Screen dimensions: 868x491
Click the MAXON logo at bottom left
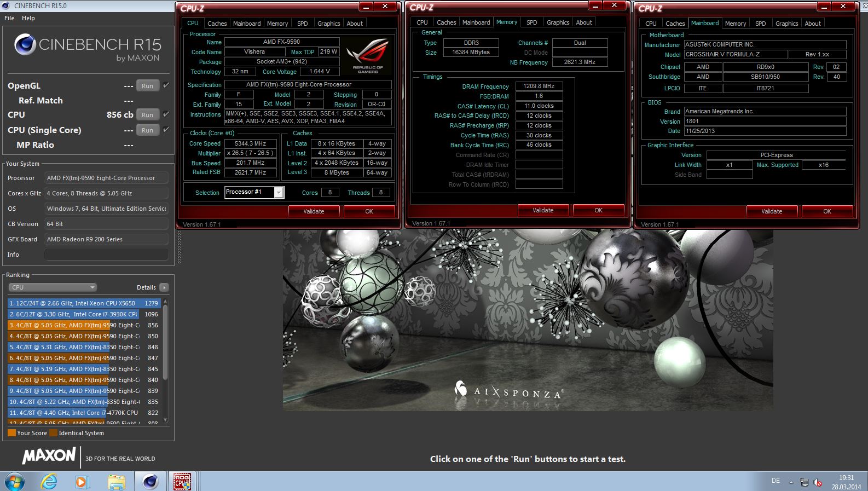pos(49,455)
